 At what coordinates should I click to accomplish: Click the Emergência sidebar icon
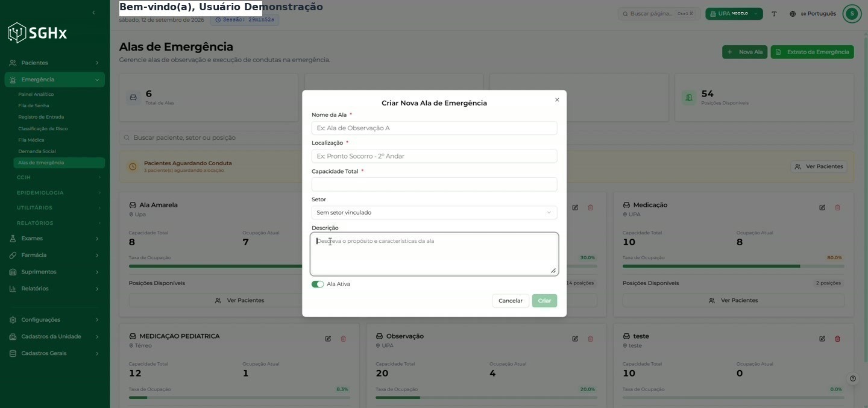pos(13,80)
